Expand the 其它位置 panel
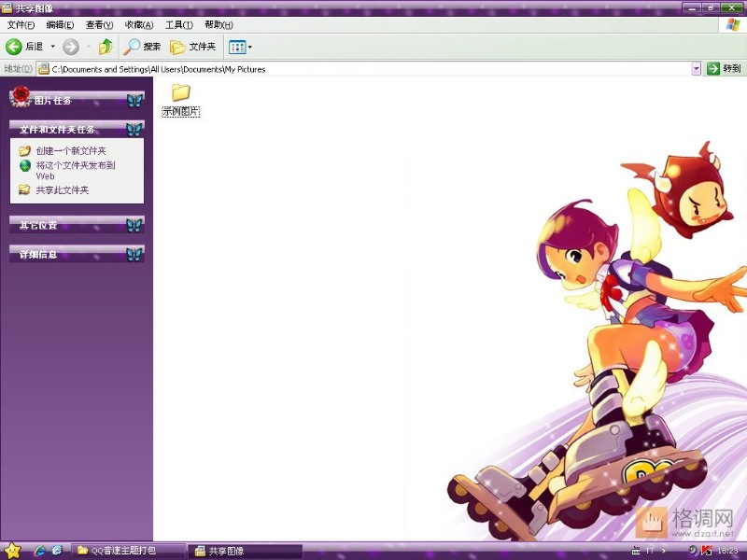 [77, 225]
